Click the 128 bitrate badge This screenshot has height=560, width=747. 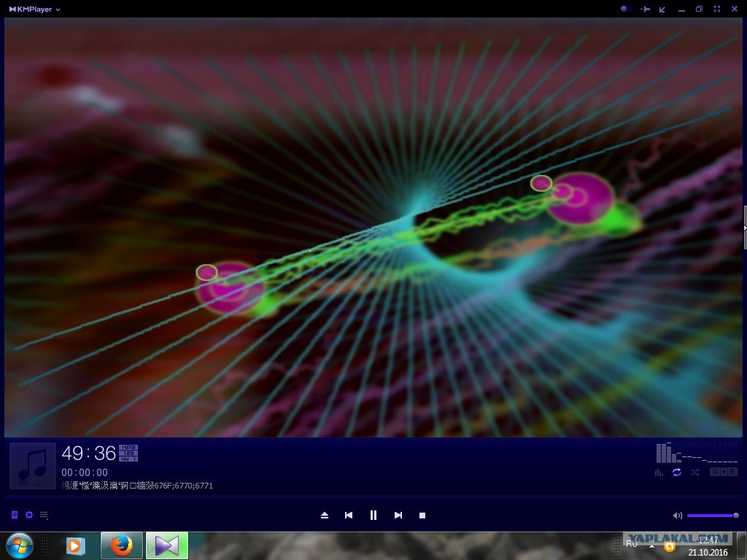click(128, 454)
